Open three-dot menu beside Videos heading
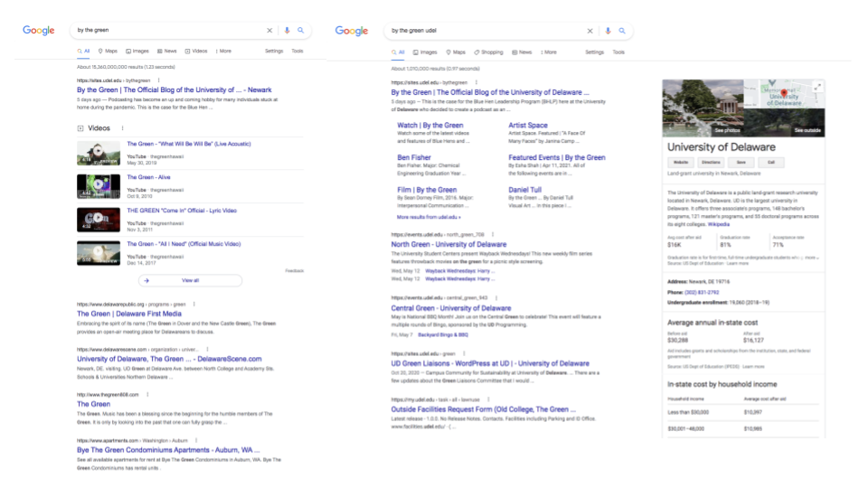This screenshot has height=488, width=868. 122,127
